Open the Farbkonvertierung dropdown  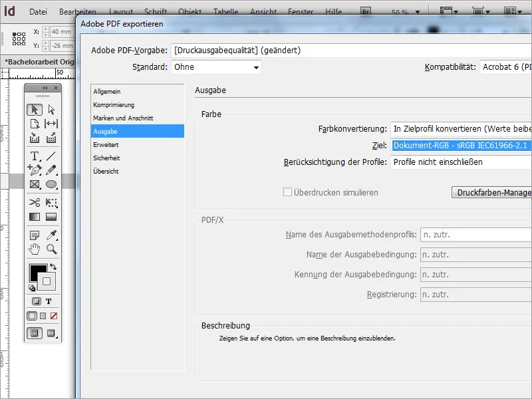tap(461, 129)
